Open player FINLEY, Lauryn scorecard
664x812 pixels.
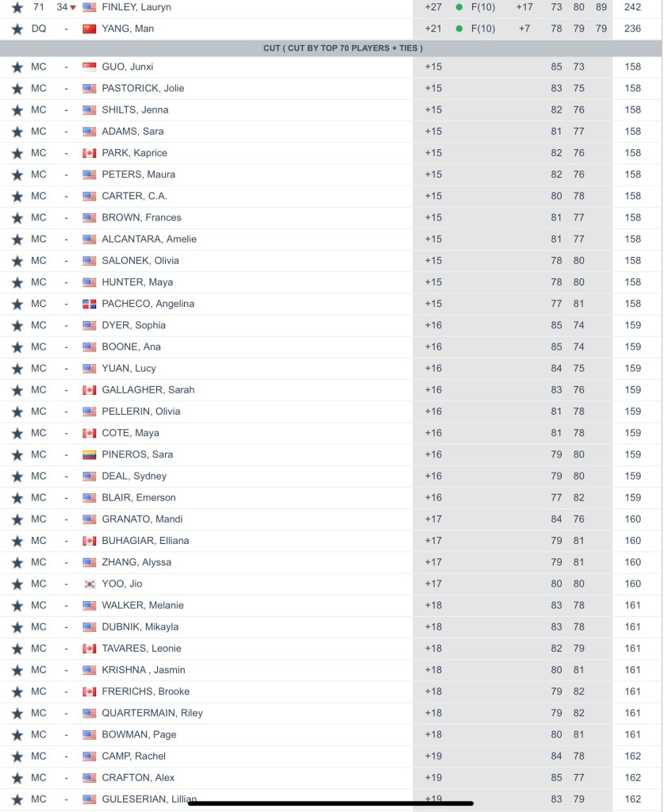[136, 7]
